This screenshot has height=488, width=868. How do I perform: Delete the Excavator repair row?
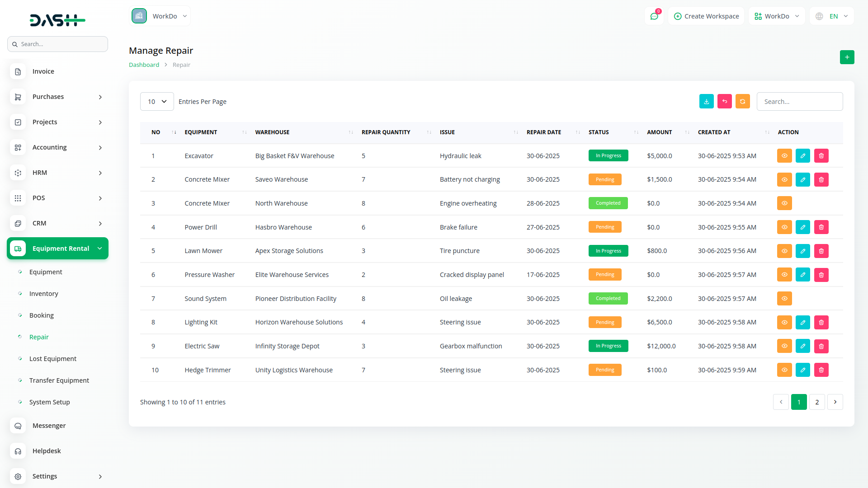click(821, 156)
